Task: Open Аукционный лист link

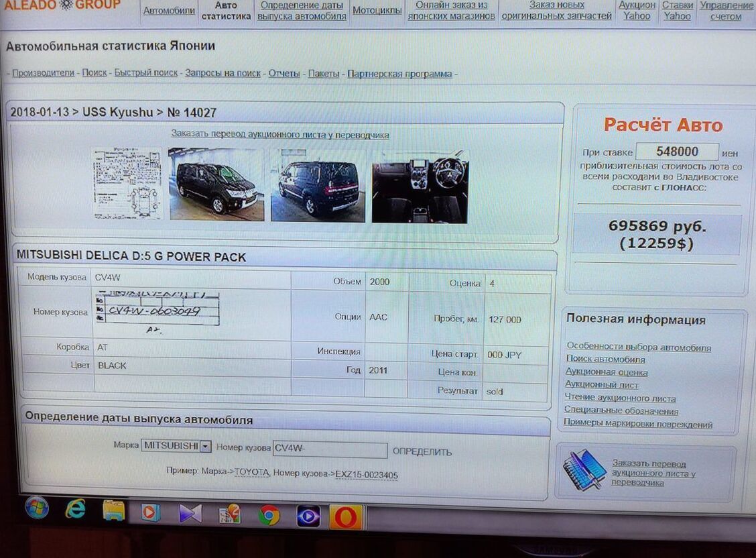Action: click(x=602, y=385)
